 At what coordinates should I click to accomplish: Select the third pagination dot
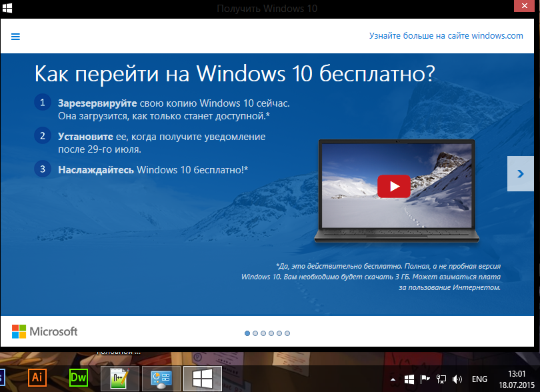[263, 333]
